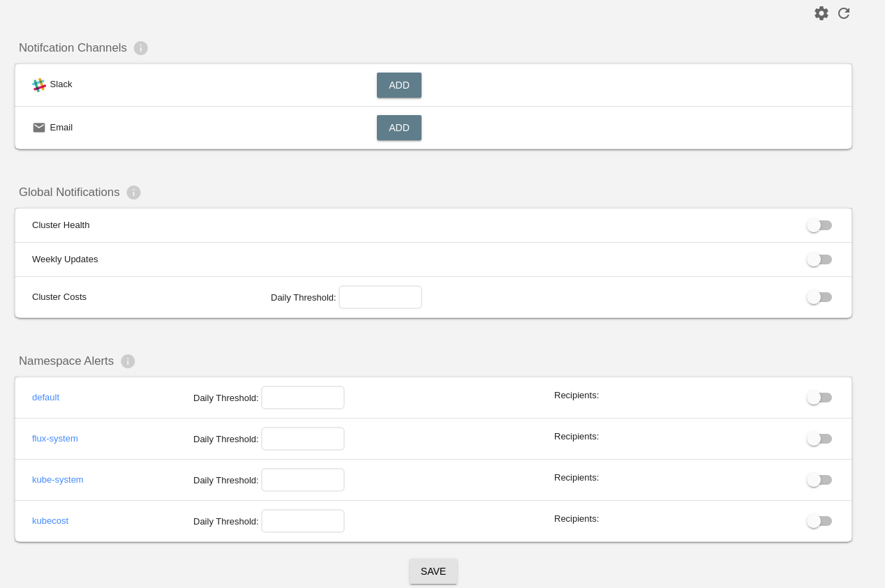Show info for Notification Channels
Viewport: 885px width, 588px height.
(x=141, y=48)
